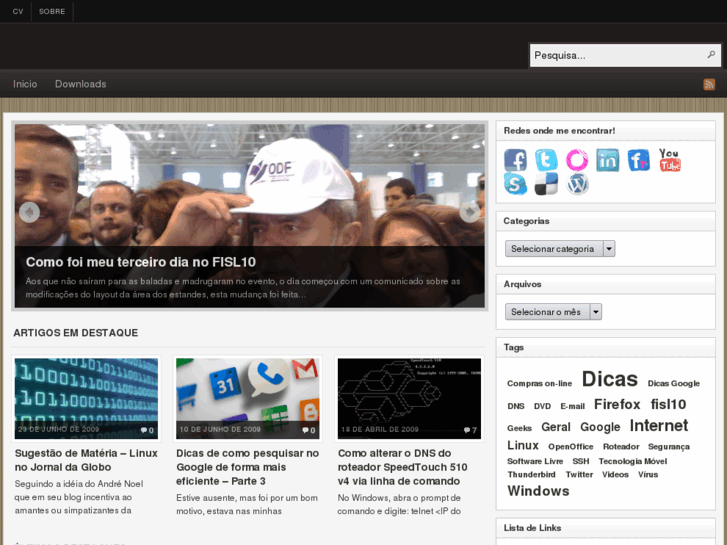Open the Facebook profile icon
The width and height of the screenshot is (727, 545).
pyautogui.click(x=515, y=160)
